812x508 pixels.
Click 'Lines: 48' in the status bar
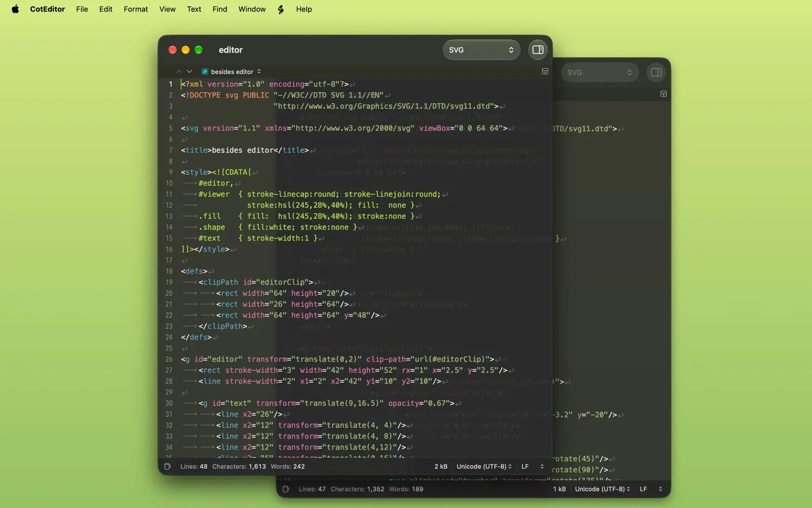point(194,466)
